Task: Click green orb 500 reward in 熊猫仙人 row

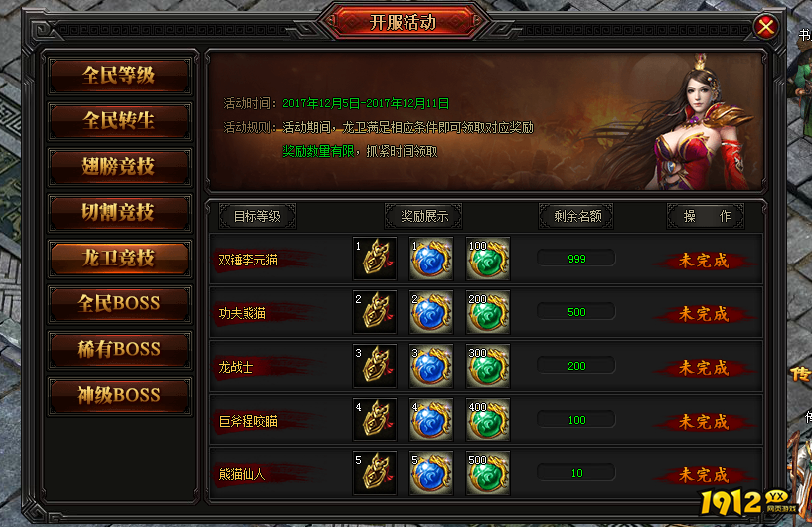Action: 488,473
